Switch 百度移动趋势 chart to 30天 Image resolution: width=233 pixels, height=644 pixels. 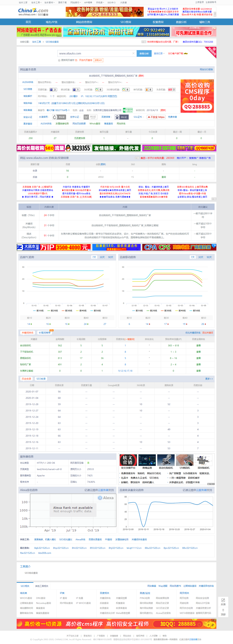(x=201, y=257)
